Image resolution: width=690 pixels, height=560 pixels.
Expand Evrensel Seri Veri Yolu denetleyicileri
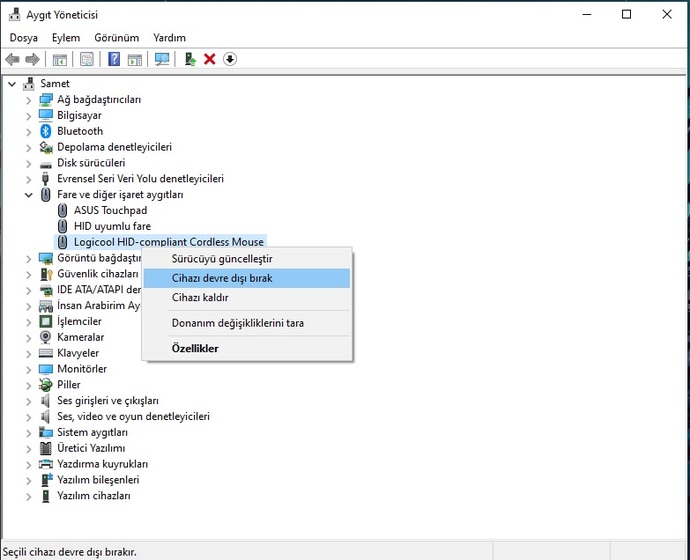click(29, 179)
